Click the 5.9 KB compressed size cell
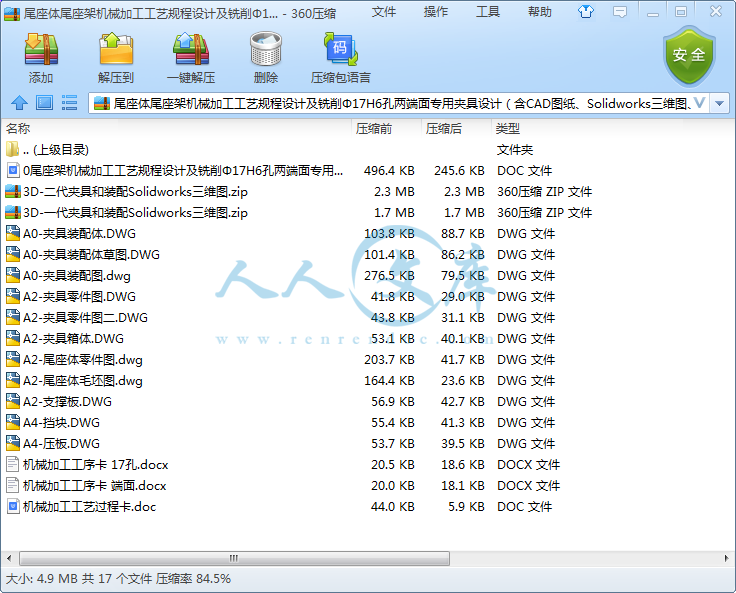The width and height of the screenshot is (736, 593). coord(467,507)
